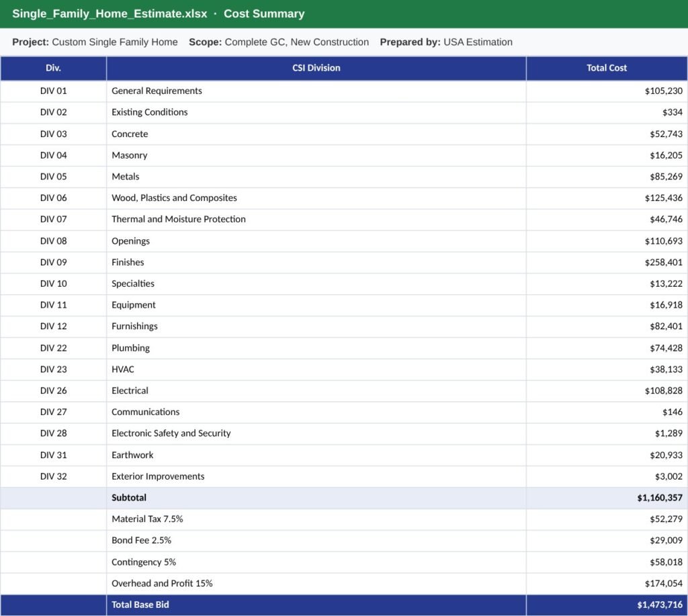Select Electronic Safety and Security cell
Image resolution: width=688 pixels, height=616 pixels.
coord(316,433)
